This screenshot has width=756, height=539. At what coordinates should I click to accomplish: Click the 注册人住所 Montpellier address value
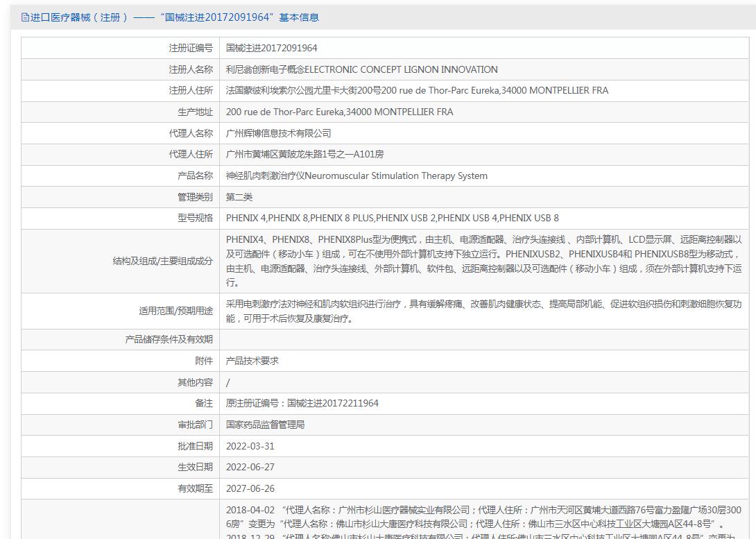click(417, 90)
